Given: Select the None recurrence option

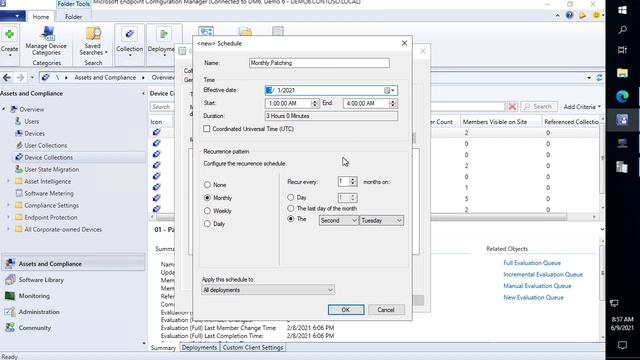Looking at the screenshot, I should [207, 185].
